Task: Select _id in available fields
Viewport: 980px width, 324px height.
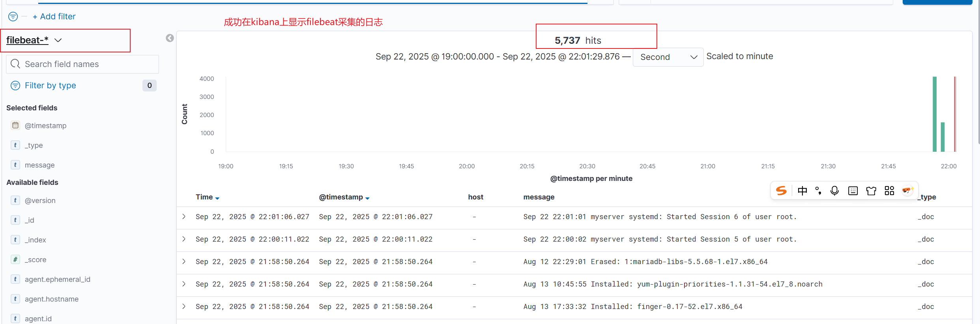Action: coord(29,220)
